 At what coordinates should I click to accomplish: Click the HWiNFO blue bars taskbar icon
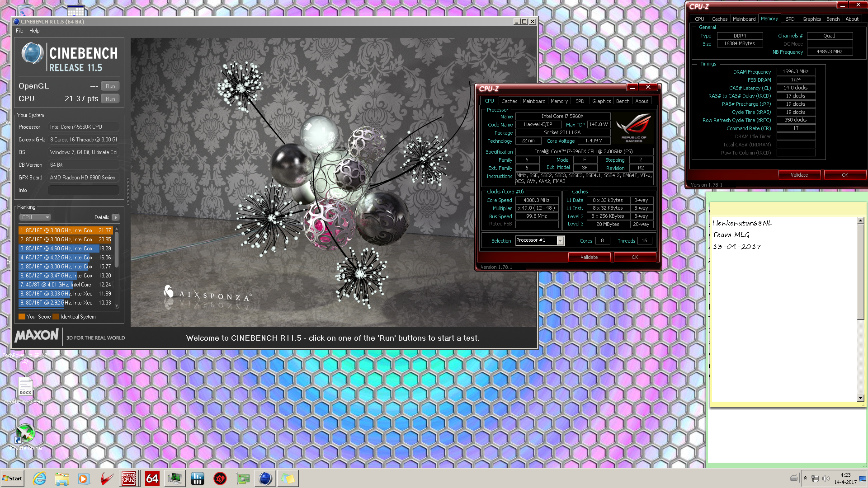click(x=197, y=479)
